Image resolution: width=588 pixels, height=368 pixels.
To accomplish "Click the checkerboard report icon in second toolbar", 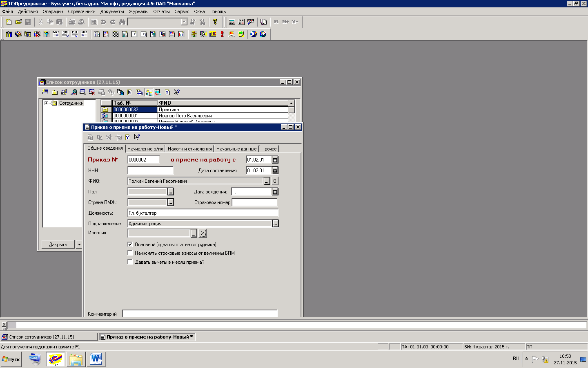I will click(116, 34).
